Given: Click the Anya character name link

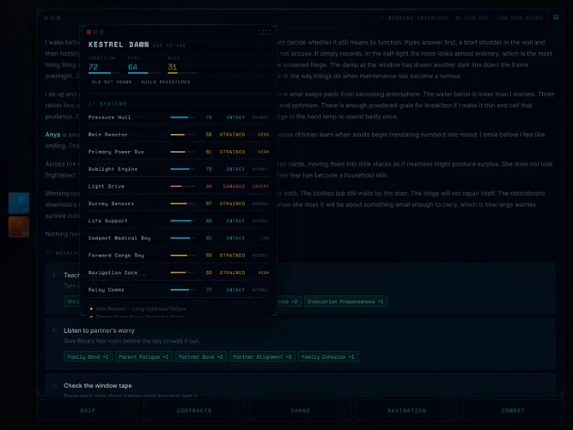Looking at the screenshot, I should [x=53, y=134].
